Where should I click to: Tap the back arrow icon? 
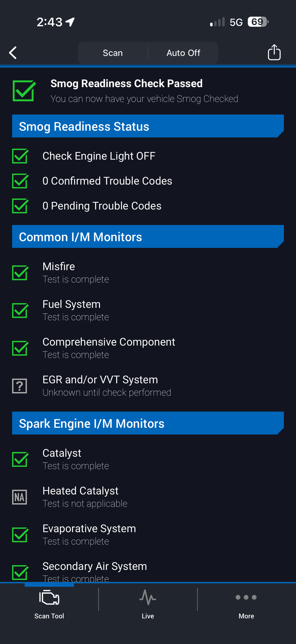click(13, 53)
